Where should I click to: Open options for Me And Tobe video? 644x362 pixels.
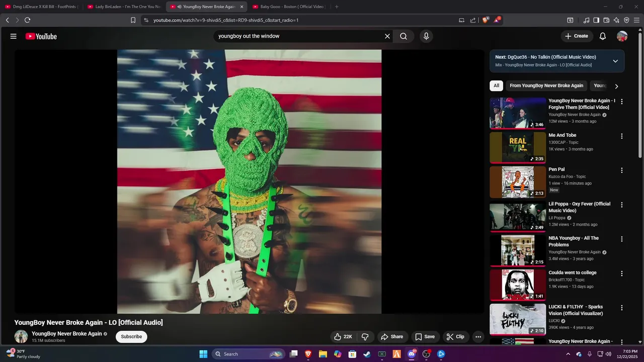click(x=622, y=136)
